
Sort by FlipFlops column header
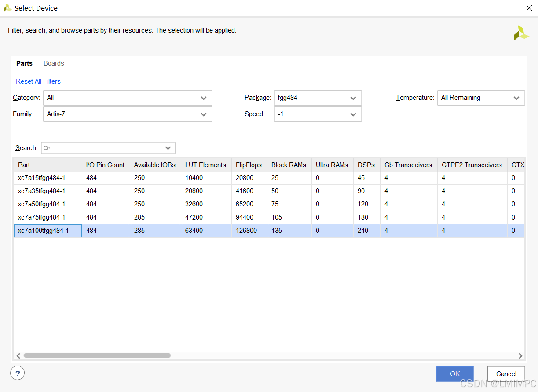tap(249, 165)
